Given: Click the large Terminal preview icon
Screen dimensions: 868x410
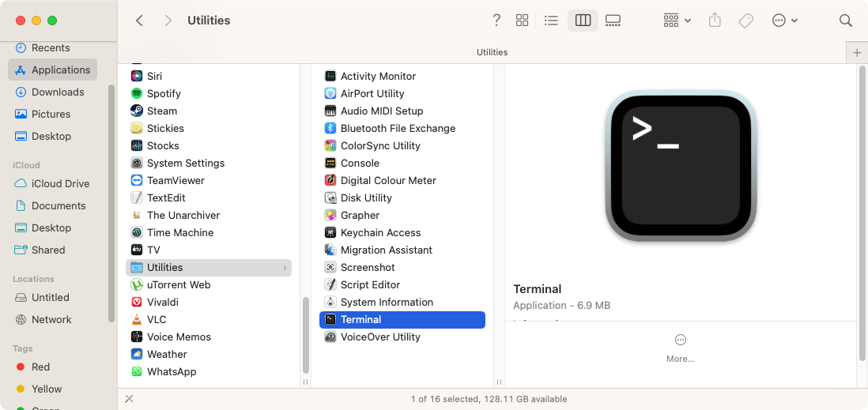Looking at the screenshot, I should 681,165.
